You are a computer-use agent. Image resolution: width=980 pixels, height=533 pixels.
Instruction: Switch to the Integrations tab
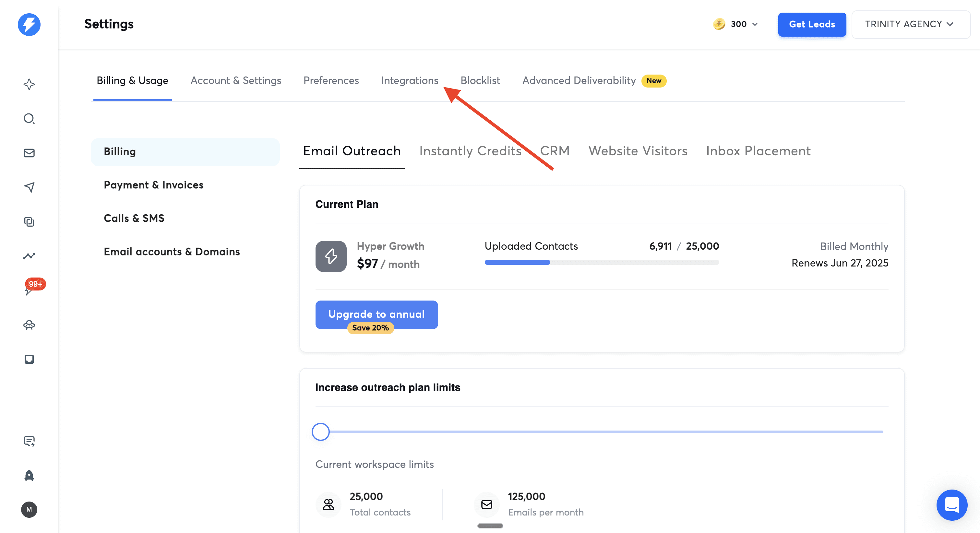[409, 81]
